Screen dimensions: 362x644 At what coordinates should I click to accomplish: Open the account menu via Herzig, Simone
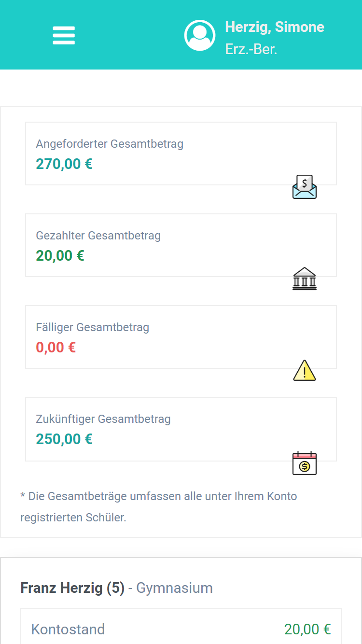pyautogui.click(x=275, y=27)
